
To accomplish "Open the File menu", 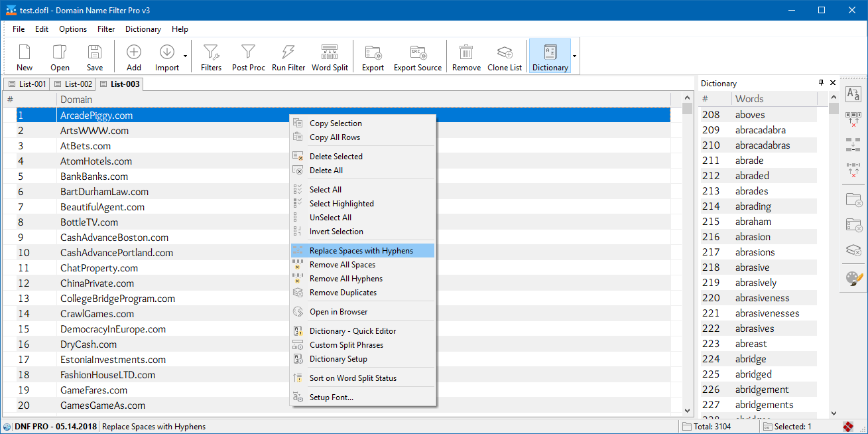I will [19, 29].
